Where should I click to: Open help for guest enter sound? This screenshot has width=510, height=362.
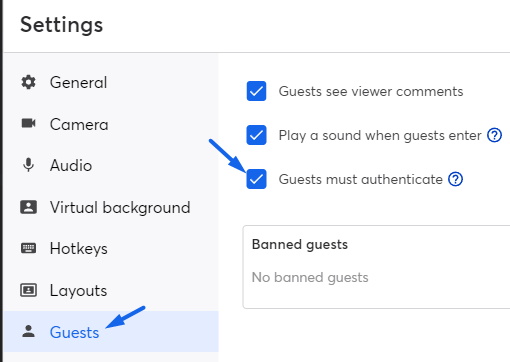(x=494, y=135)
